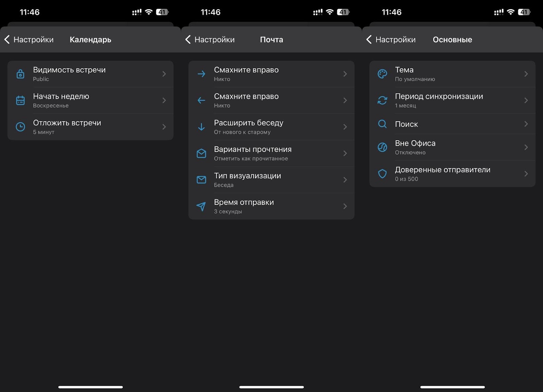This screenshot has height=392, width=543.
Task: Tap the open envelope icon for Варианты прочтения
Action: (201, 153)
